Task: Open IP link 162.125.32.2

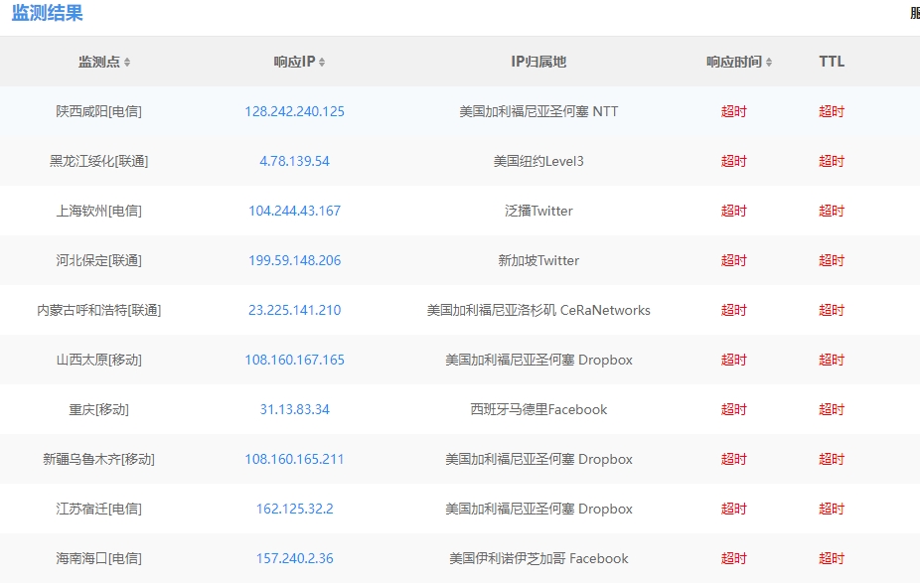Action: 294,509
